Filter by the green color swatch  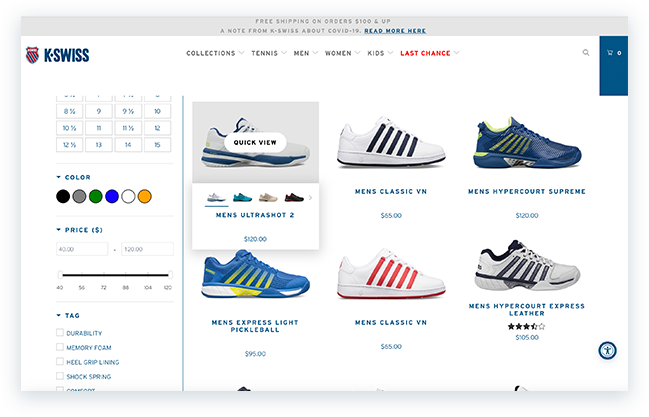95,196
